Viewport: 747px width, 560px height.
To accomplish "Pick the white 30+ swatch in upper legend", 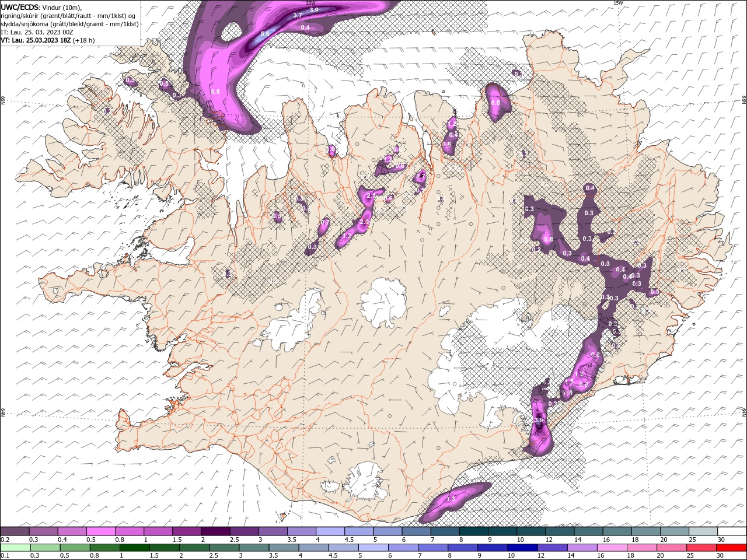I will click(731, 531).
